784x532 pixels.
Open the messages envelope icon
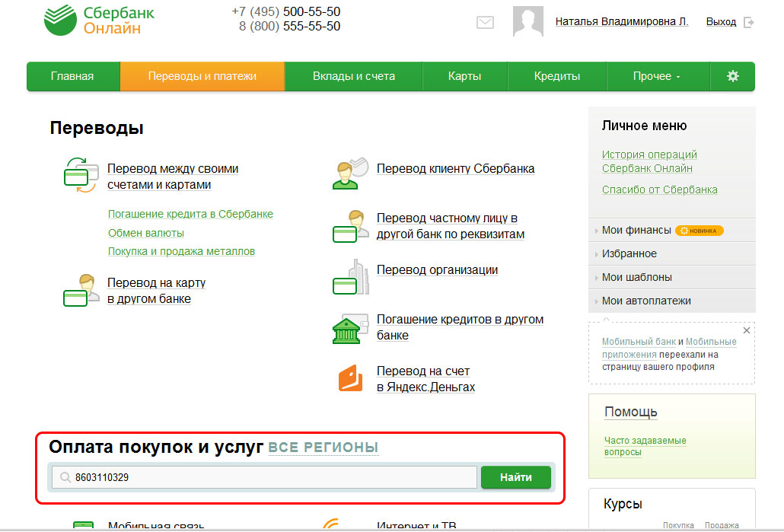pyautogui.click(x=485, y=22)
